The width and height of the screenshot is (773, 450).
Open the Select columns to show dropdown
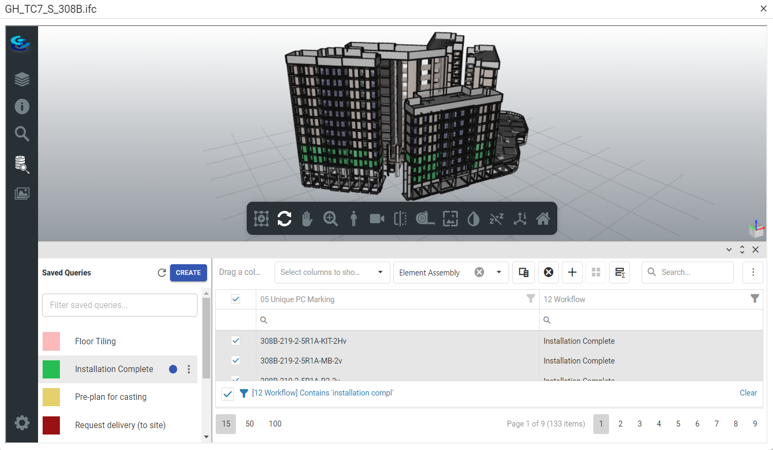[x=331, y=272]
